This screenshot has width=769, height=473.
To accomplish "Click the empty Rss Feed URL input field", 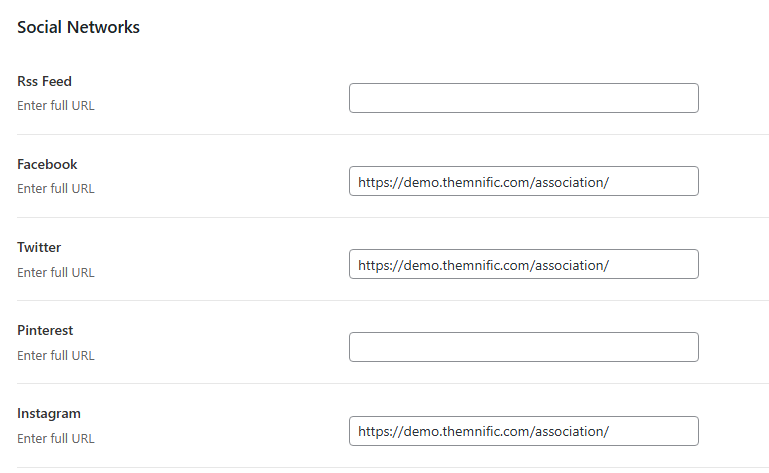I will (x=524, y=98).
